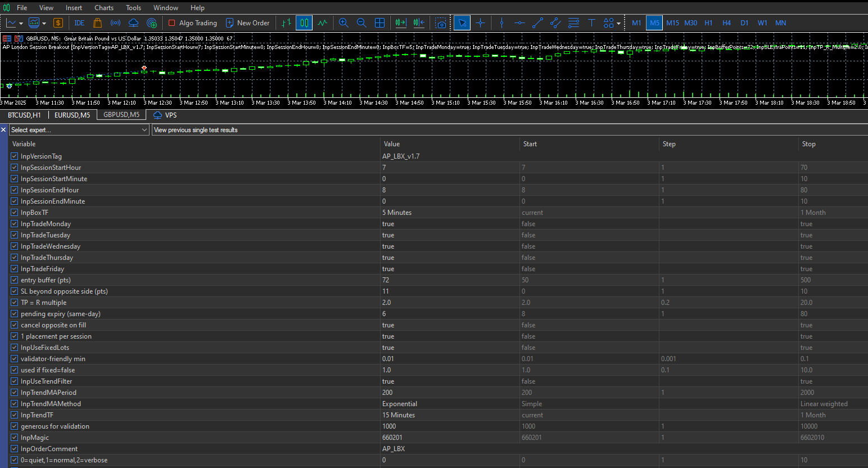Image resolution: width=868 pixels, height=468 pixels.
Task: Zoom in on the chart
Action: pyautogui.click(x=343, y=23)
